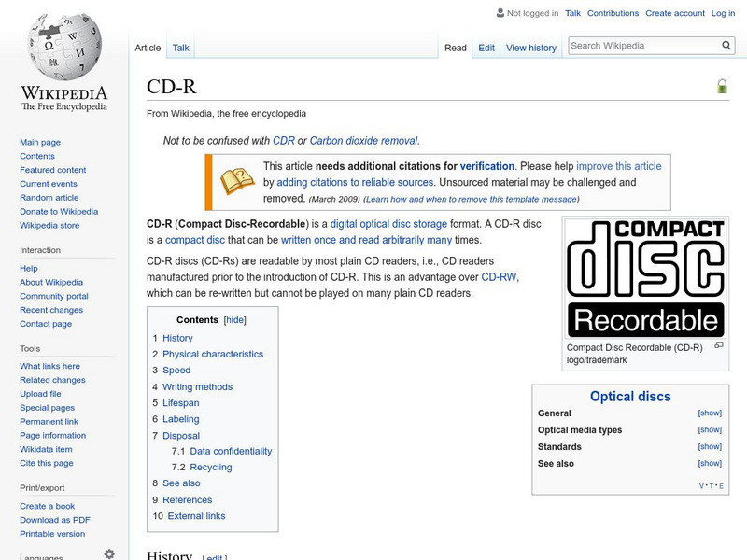Open the Talk tab

click(x=180, y=48)
